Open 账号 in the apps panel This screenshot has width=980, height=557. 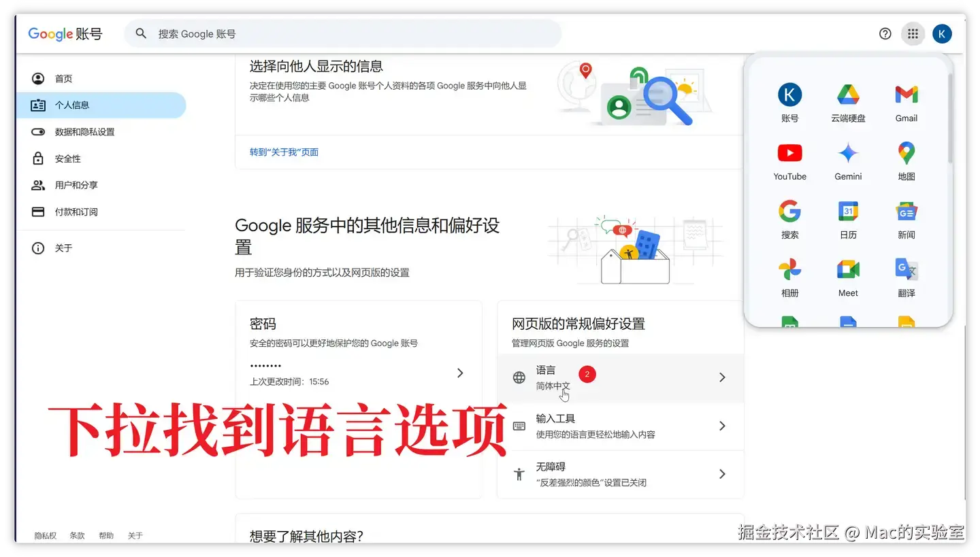pyautogui.click(x=789, y=103)
